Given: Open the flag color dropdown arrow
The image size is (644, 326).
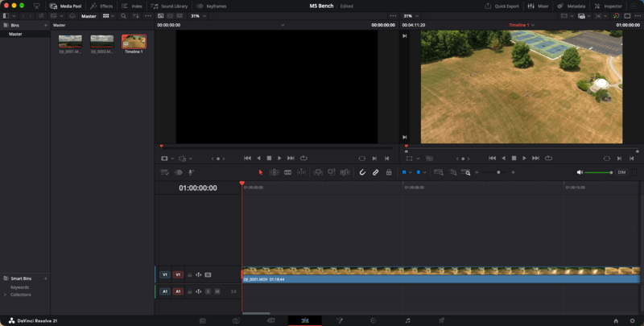Looking at the screenshot, I should [x=411, y=172].
